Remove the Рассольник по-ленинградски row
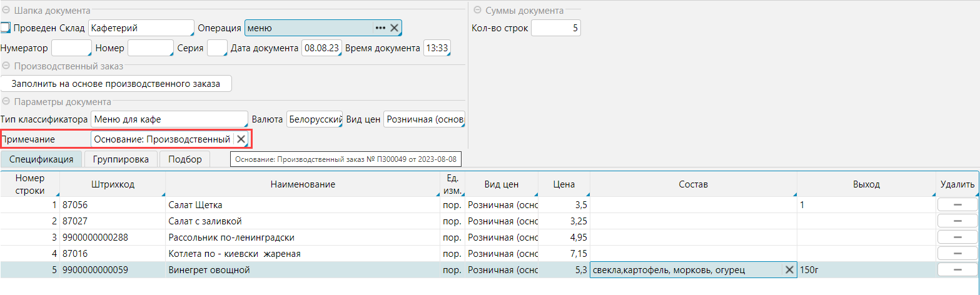The width and height of the screenshot is (980, 295). click(x=957, y=237)
